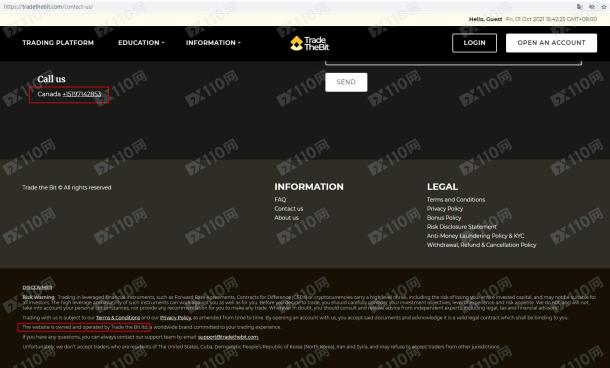Screen dimensions: 610x368
Task: Click the Login button
Action: 474,43
